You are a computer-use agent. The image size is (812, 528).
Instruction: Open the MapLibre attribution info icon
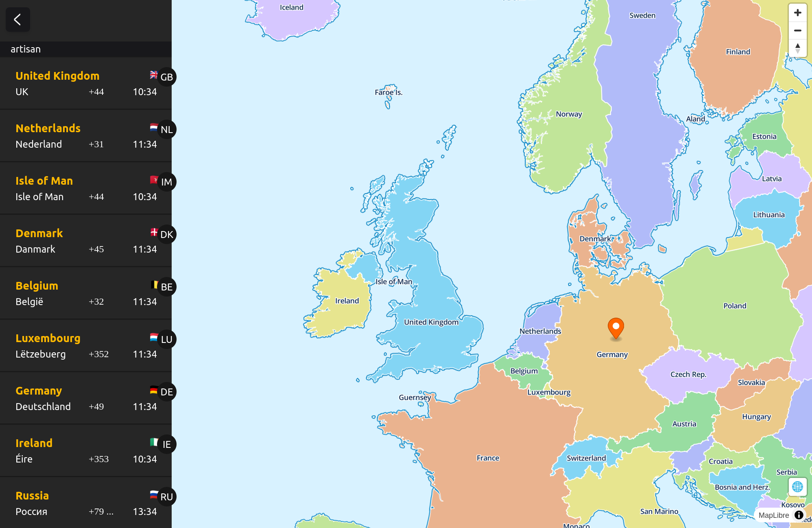click(x=799, y=515)
